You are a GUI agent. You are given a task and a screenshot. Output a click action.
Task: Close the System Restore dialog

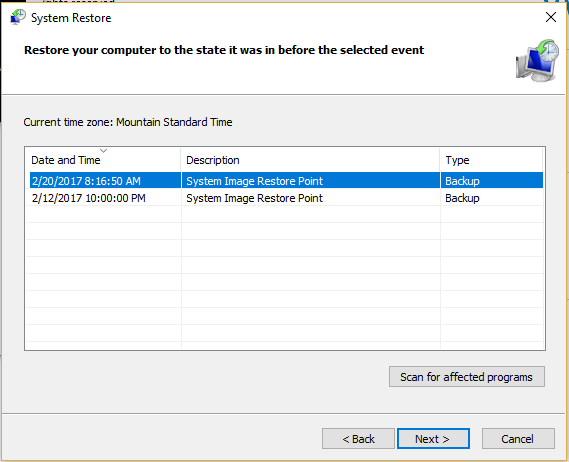[x=551, y=17]
